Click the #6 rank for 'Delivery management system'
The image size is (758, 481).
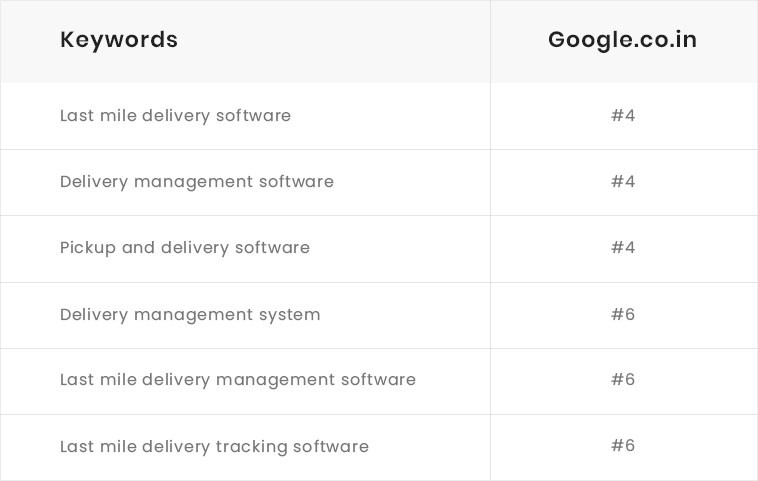(x=623, y=315)
